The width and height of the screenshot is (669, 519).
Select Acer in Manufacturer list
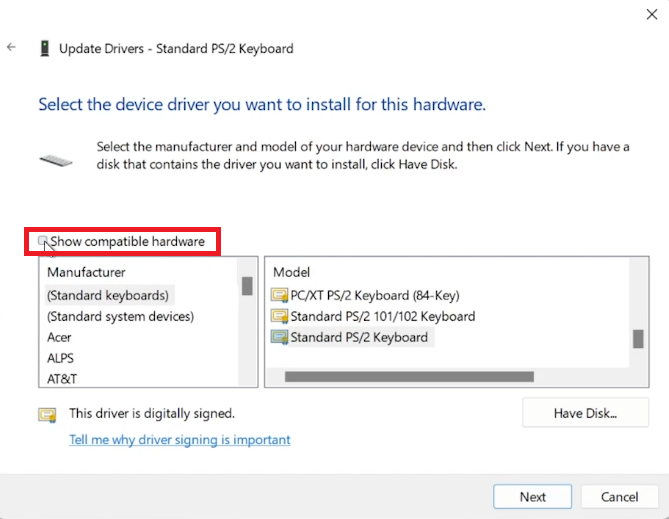coord(60,337)
